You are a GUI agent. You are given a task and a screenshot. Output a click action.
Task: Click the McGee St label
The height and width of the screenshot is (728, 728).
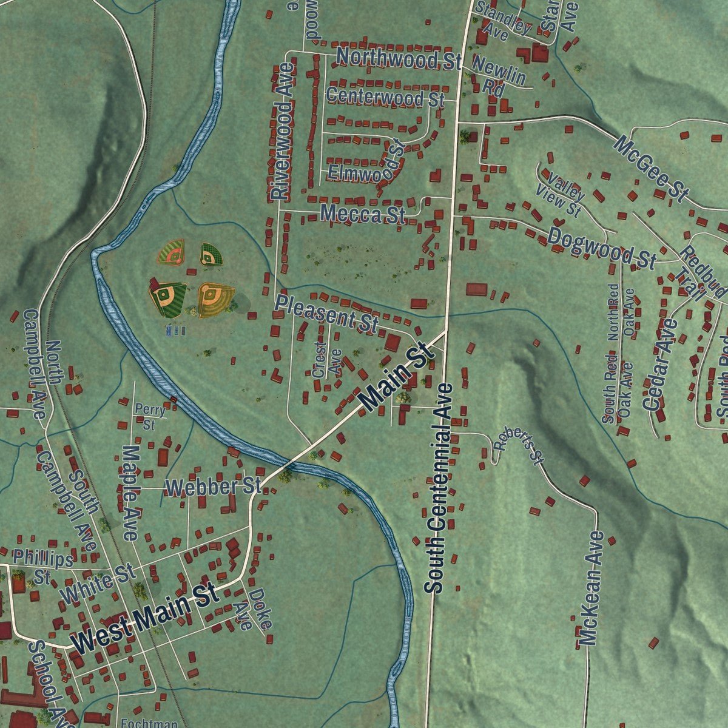coord(652,169)
